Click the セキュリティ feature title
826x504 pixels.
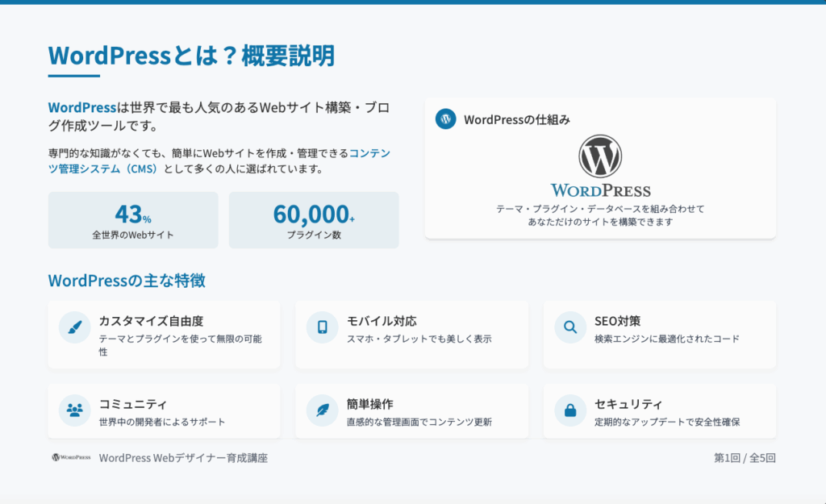coord(628,404)
